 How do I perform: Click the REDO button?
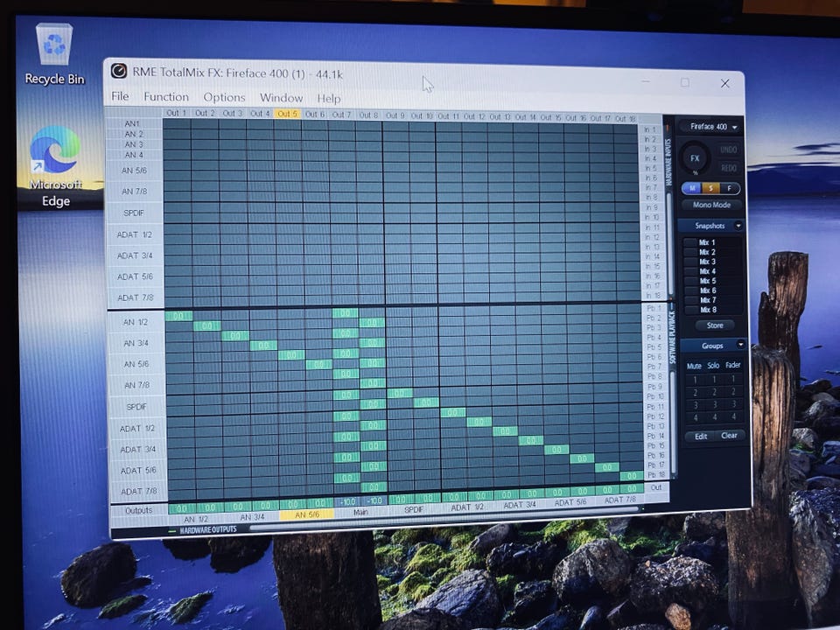click(729, 168)
